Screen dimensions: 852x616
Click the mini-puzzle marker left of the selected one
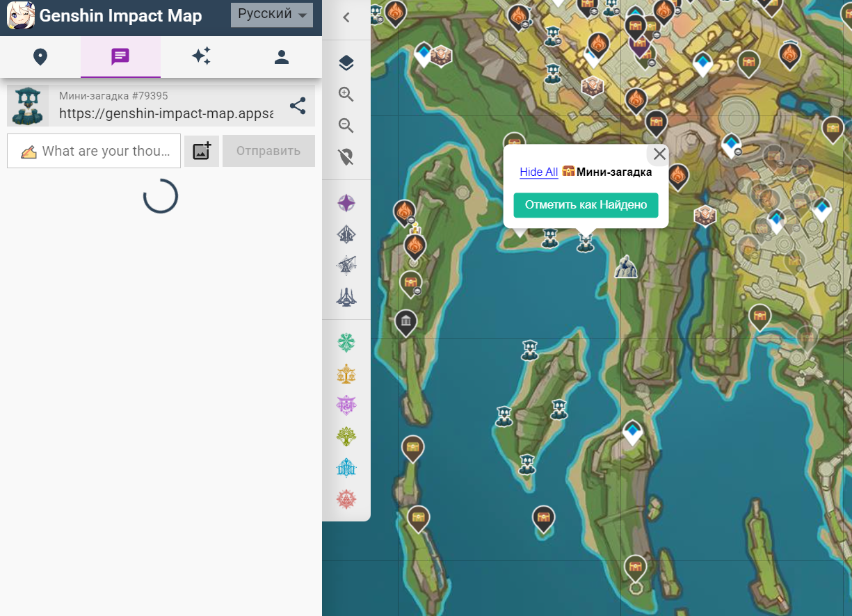click(550, 238)
